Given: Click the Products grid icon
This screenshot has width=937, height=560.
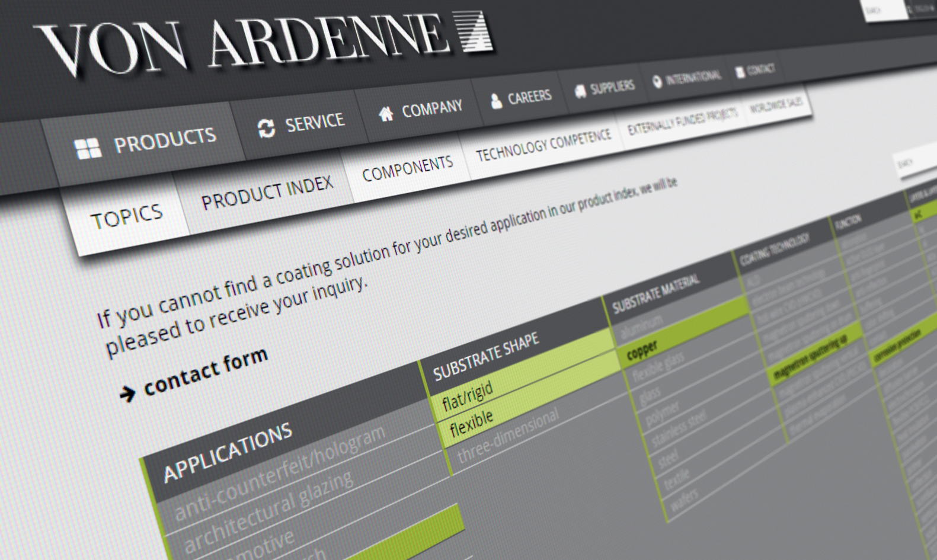Looking at the screenshot, I should tap(88, 149).
